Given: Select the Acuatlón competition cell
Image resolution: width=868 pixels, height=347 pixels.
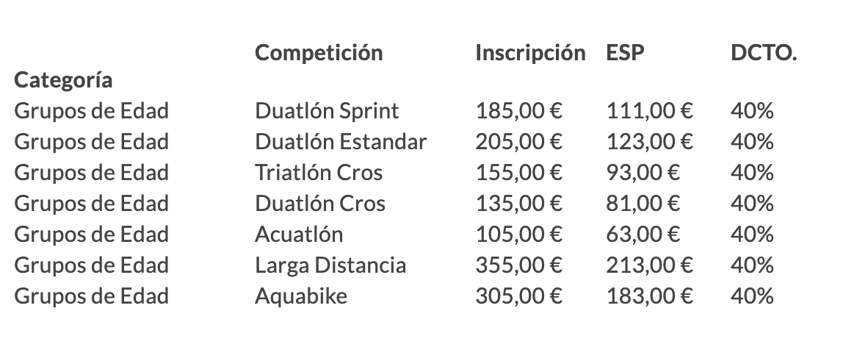Looking at the screenshot, I should tap(299, 235).
